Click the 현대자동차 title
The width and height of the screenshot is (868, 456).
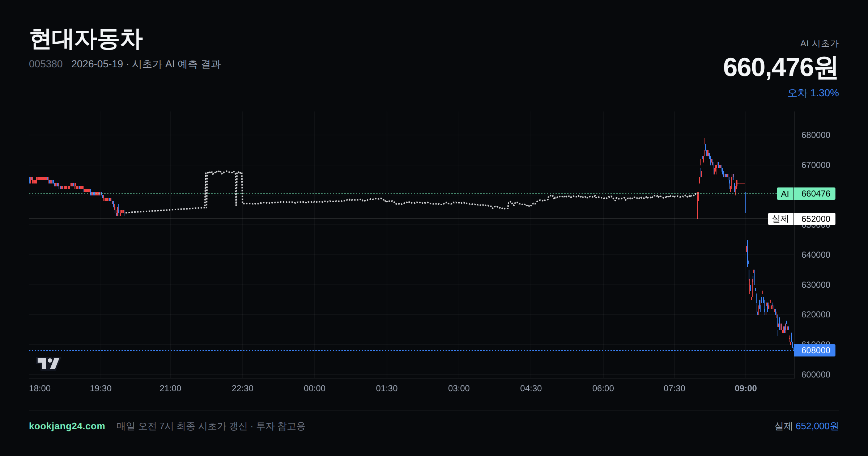click(x=86, y=39)
